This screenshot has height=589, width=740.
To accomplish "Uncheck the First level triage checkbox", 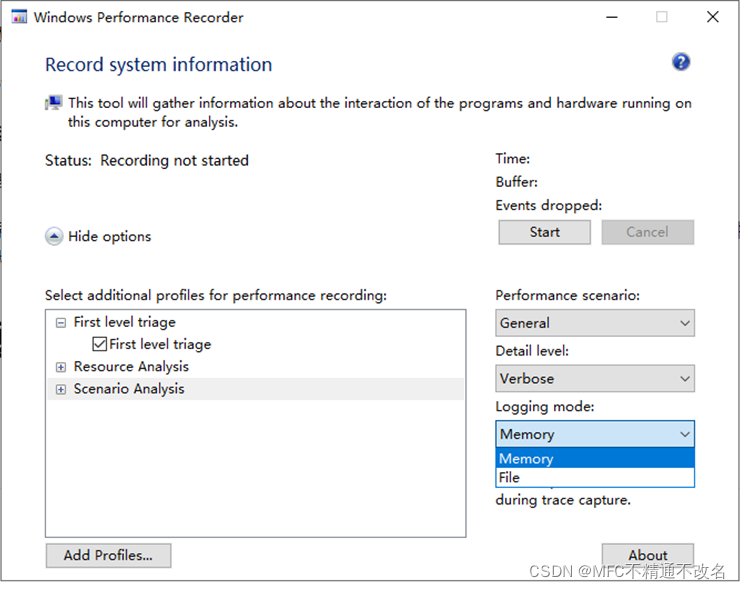I will (x=100, y=344).
